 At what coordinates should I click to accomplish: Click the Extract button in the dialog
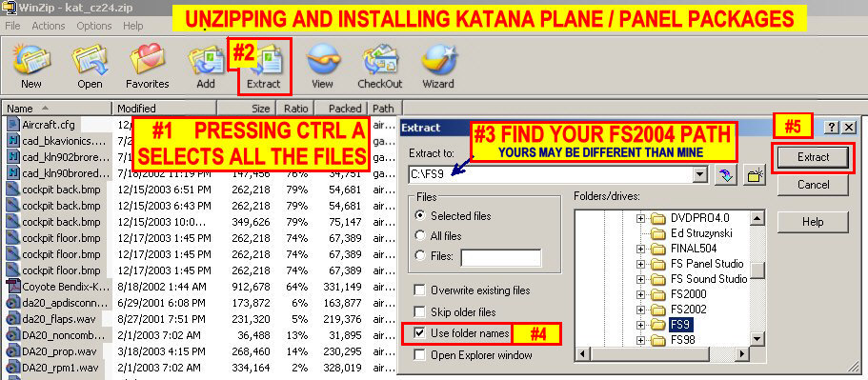pos(813,157)
